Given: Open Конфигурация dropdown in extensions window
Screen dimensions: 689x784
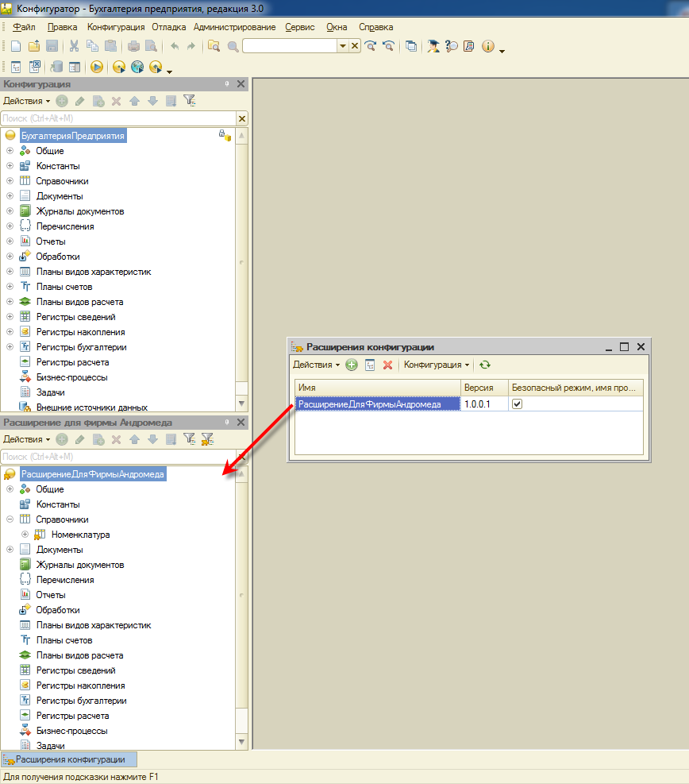Looking at the screenshot, I should (437, 365).
